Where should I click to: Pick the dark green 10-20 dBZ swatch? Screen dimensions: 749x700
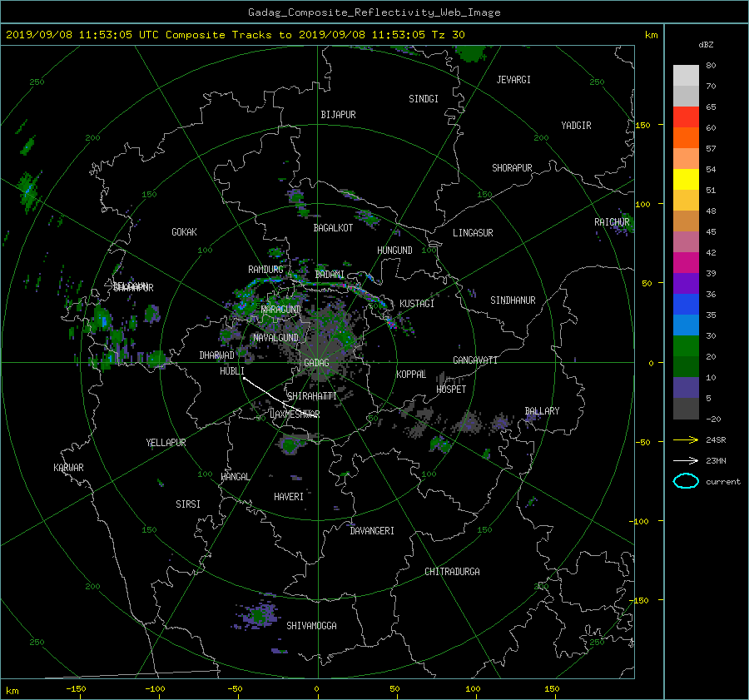tap(686, 367)
